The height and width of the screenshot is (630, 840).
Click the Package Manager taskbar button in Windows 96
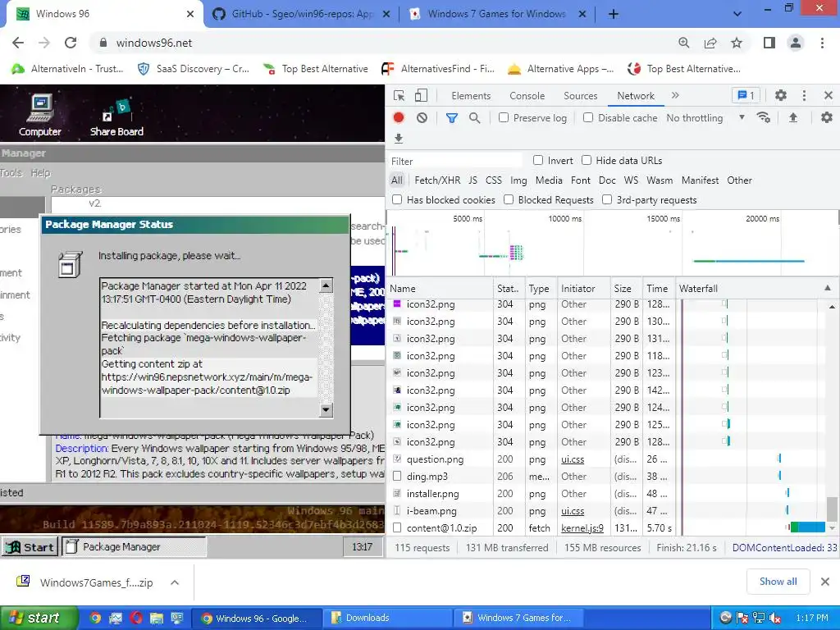click(x=134, y=547)
